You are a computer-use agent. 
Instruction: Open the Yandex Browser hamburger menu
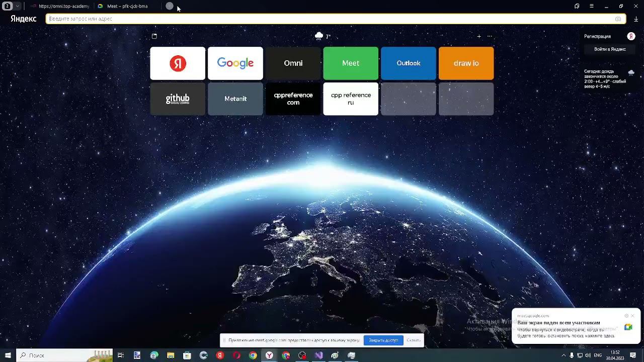pos(592,6)
